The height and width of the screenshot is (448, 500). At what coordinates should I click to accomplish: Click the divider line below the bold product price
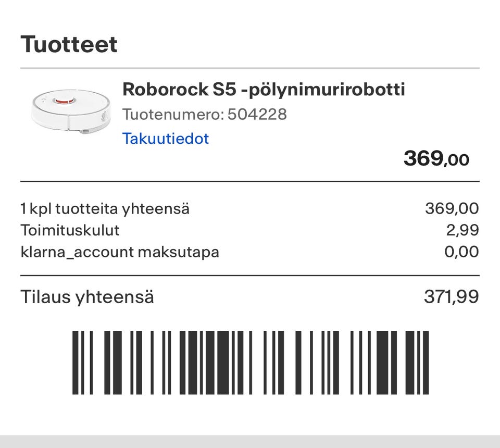[250, 182]
